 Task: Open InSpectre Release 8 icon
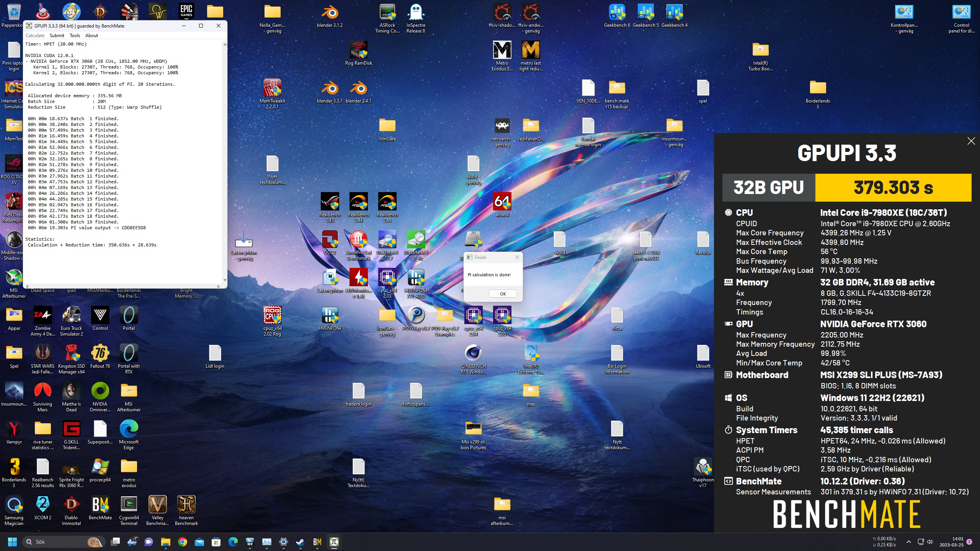(x=416, y=18)
